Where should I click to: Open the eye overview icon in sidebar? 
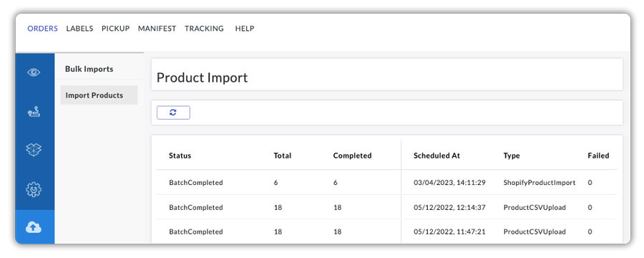tap(34, 72)
